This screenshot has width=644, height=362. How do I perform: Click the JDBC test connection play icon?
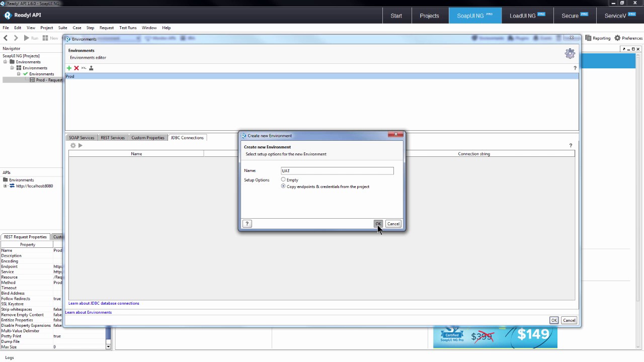80,145
